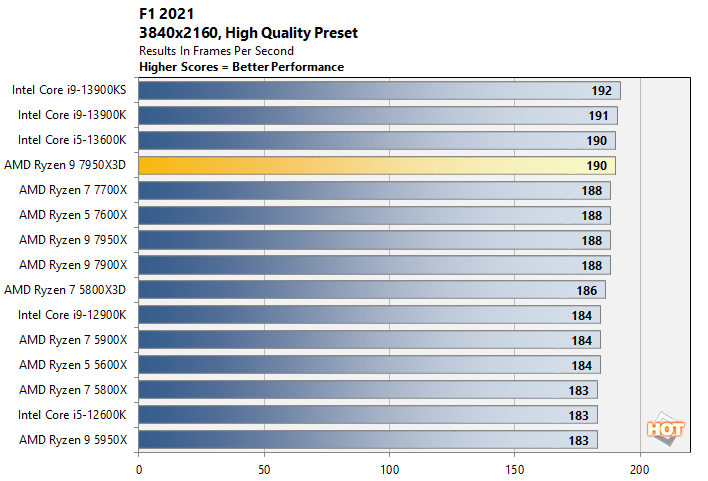Click the 3840x2160, High Quality Preset subtitle
Image resolution: width=708 pixels, height=481 pixels.
(248, 33)
